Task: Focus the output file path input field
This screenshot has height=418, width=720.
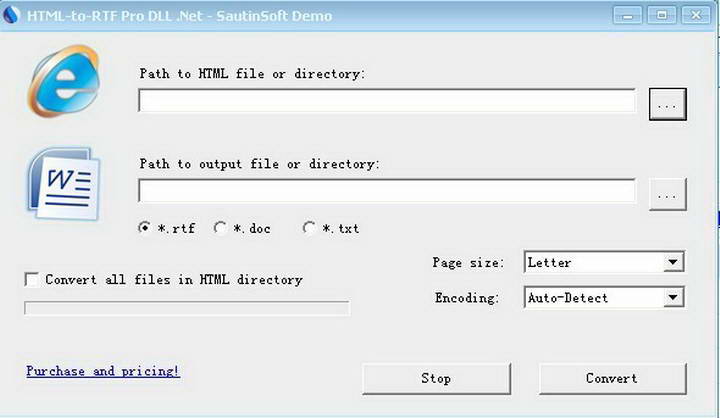Action: click(387, 191)
